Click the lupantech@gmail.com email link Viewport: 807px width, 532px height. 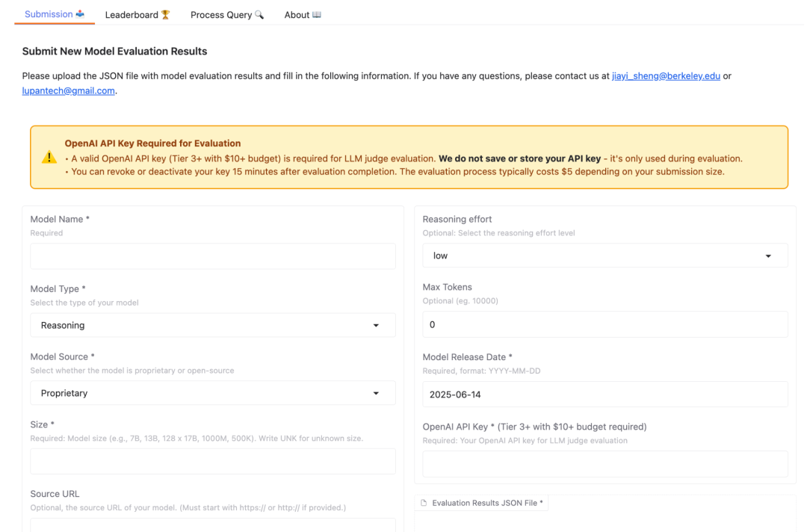69,91
